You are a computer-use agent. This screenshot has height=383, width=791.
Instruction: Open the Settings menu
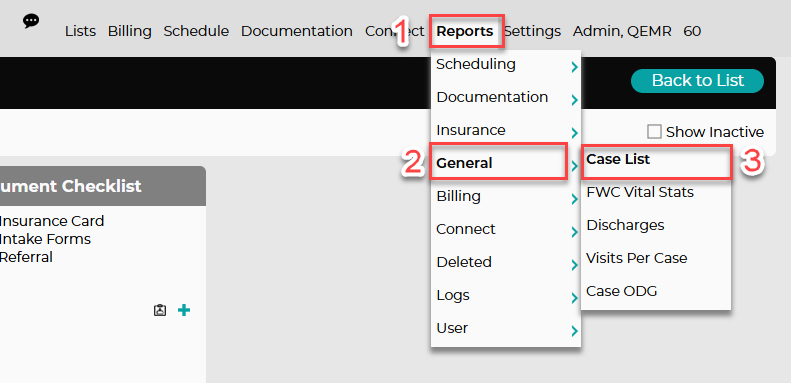tap(533, 31)
